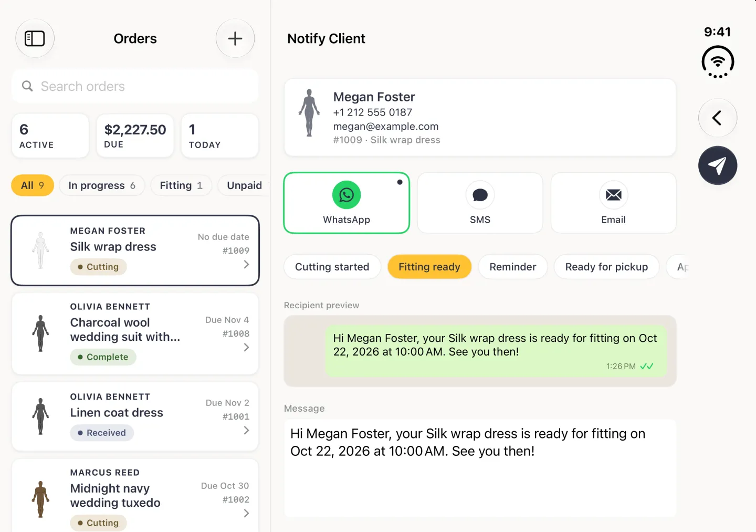This screenshot has height=532, width=756.
Task: Click the phone number +1 212 555 0187
Action: (373, 112)
